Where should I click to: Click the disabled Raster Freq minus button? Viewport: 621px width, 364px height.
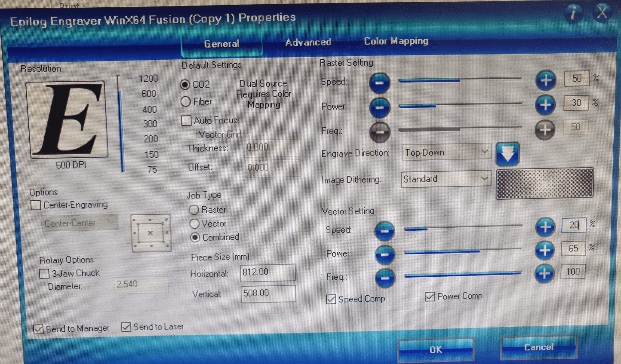point(380,132)
